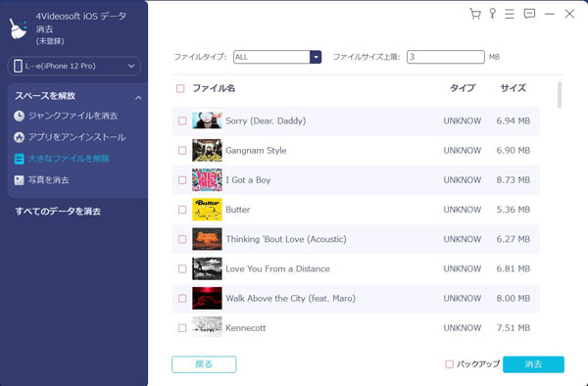
Task: Open すべてのデータを消去 section
Action: (x=58, y=212)
